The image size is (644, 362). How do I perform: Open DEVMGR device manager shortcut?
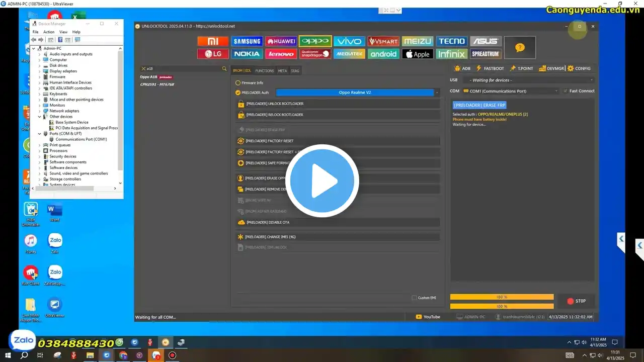click(x=551, y=68)
